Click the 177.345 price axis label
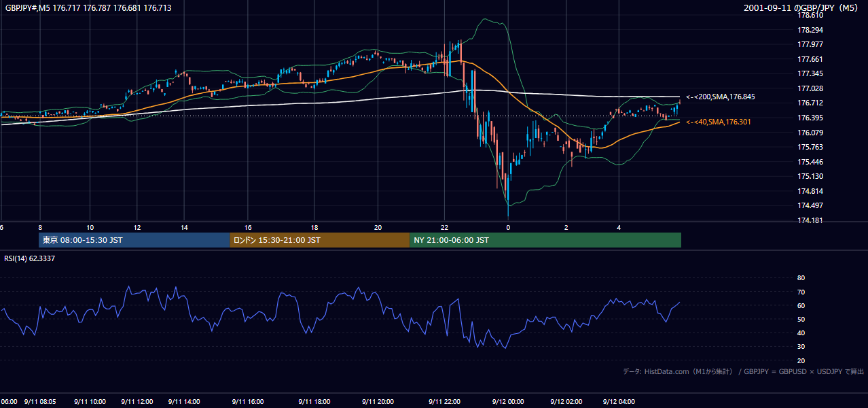The height and width of the screenshot is (408, 868). (x=810, y=73)
